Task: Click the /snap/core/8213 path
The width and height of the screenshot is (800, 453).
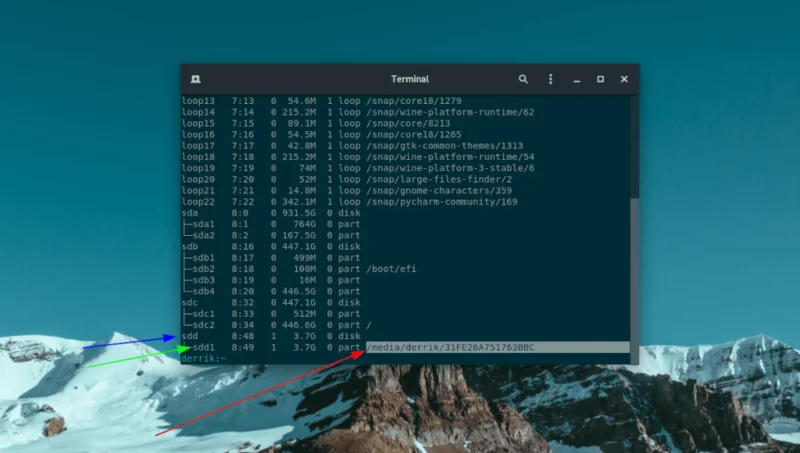Action: [408, 123]
